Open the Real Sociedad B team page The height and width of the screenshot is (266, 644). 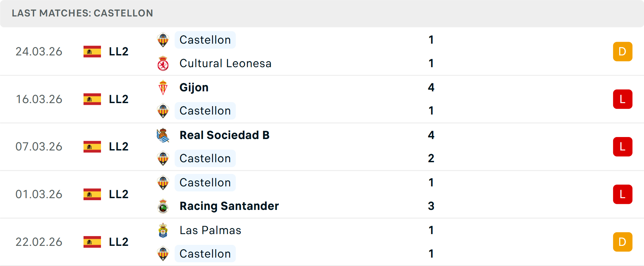[224, 135]
